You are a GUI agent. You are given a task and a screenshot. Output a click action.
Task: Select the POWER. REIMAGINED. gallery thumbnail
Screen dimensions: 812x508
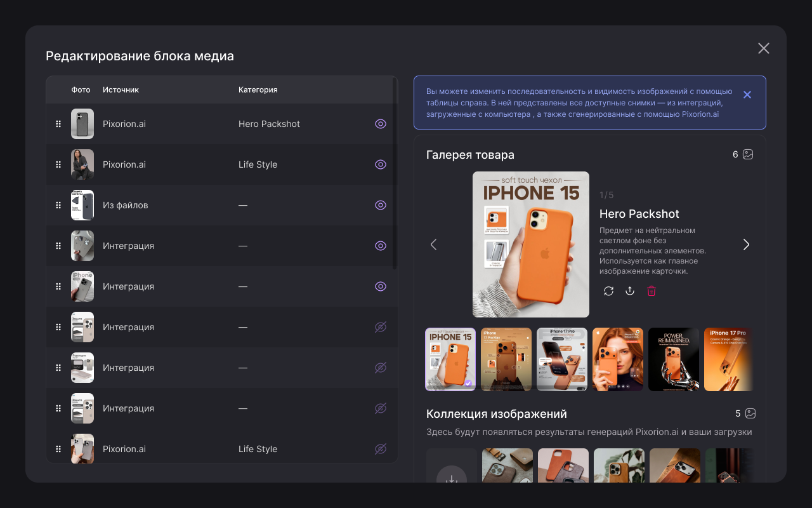pos(673,359)
